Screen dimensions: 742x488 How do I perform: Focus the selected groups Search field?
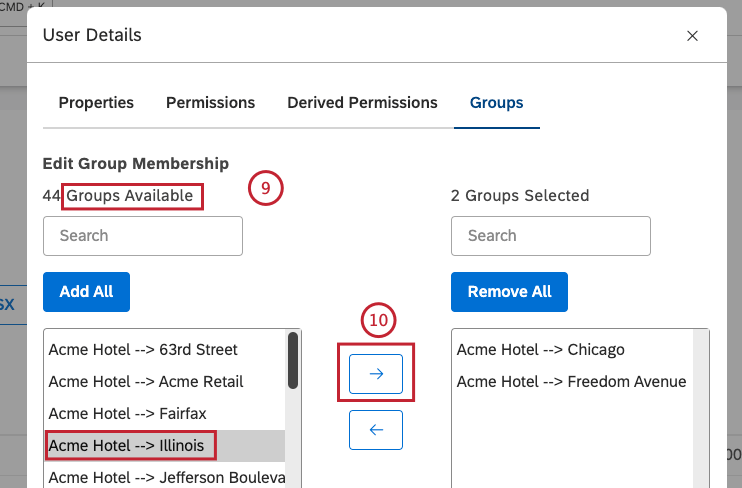pyautogui.click(x=551, y=236)
